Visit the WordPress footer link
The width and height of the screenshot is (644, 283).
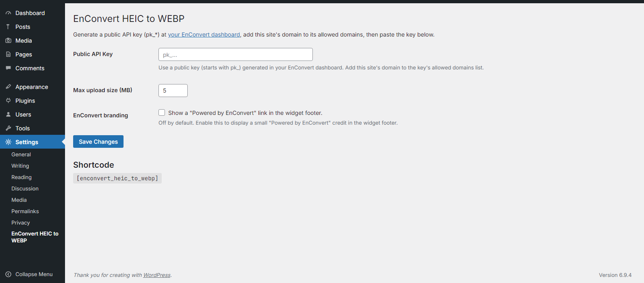(x=157, y=275)
